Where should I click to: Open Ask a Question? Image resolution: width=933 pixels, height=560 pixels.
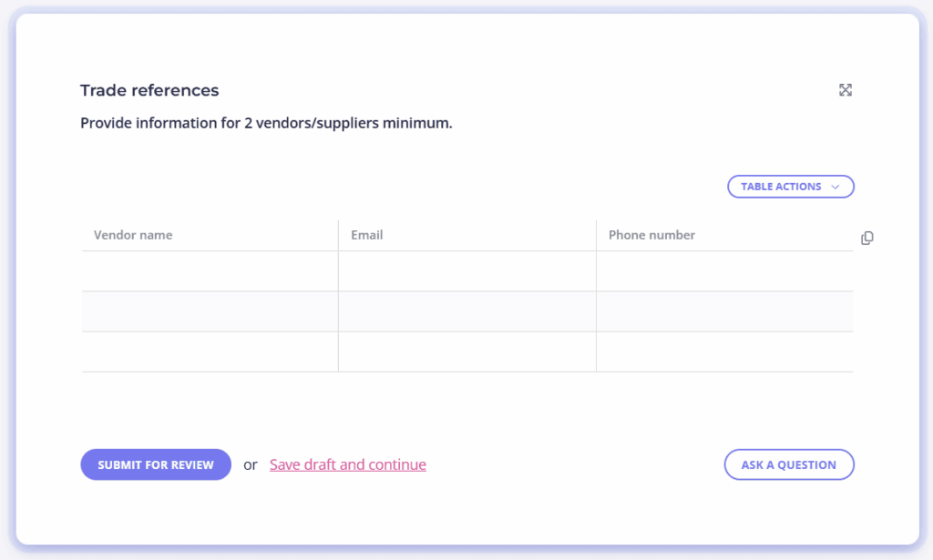(789, 464)
